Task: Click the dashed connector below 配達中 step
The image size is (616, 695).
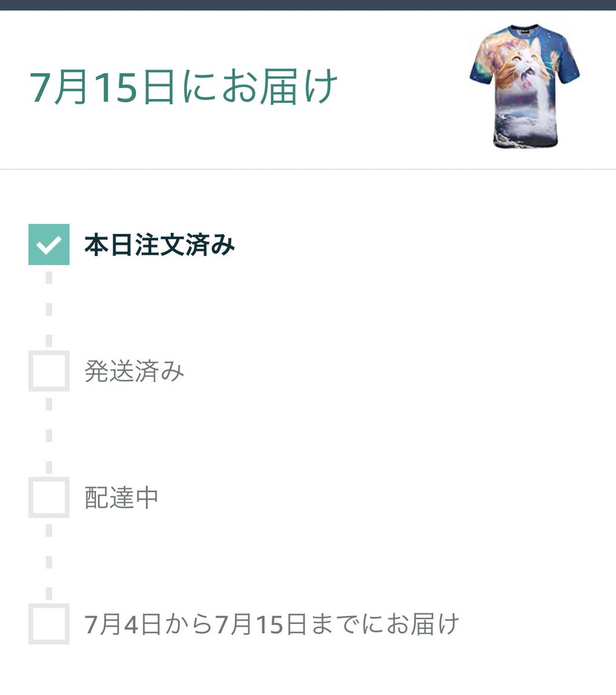Action: point(49,561)
